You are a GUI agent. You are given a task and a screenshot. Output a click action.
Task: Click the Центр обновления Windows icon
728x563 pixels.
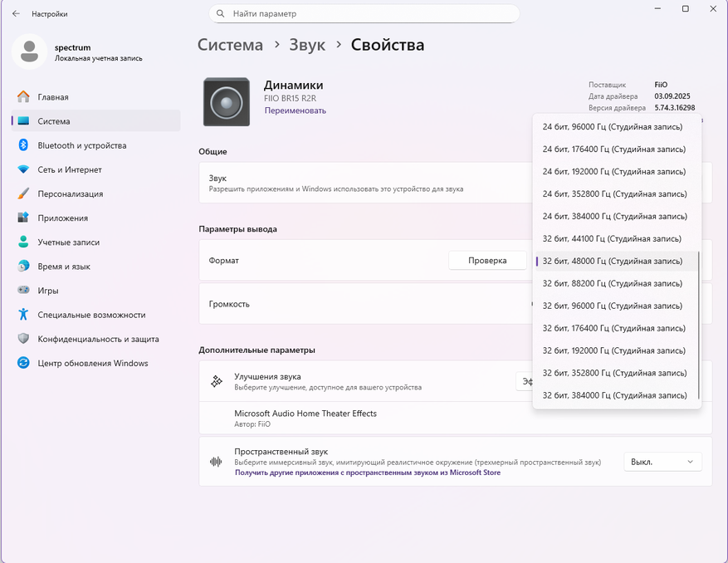tap(23, 363)
